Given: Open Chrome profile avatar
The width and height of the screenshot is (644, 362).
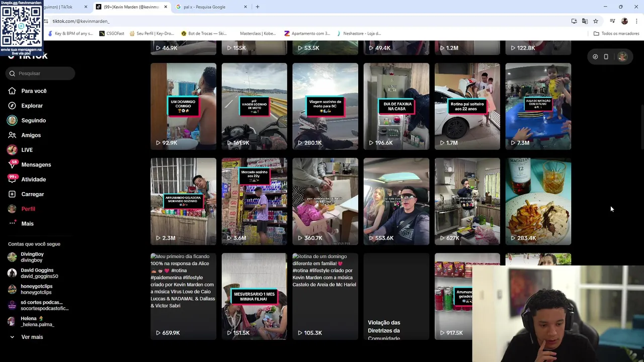Looking at the screenshot, I should [624, 21].
